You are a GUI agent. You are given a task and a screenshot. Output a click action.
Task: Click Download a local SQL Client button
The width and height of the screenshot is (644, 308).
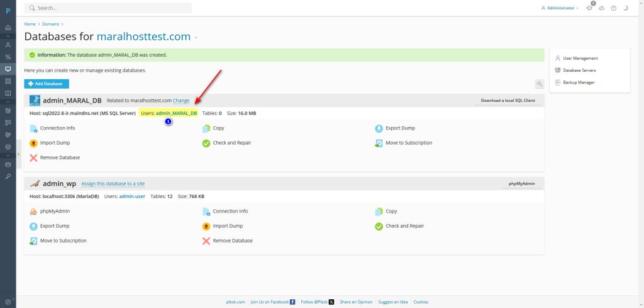(508, 101)
